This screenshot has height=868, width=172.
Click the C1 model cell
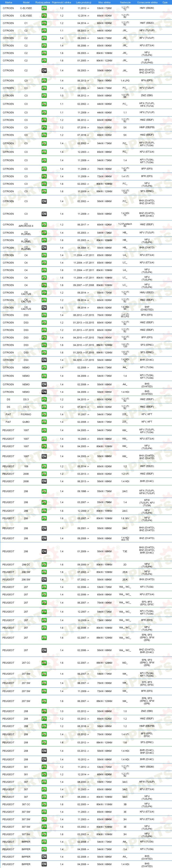[x=26, y=23]
